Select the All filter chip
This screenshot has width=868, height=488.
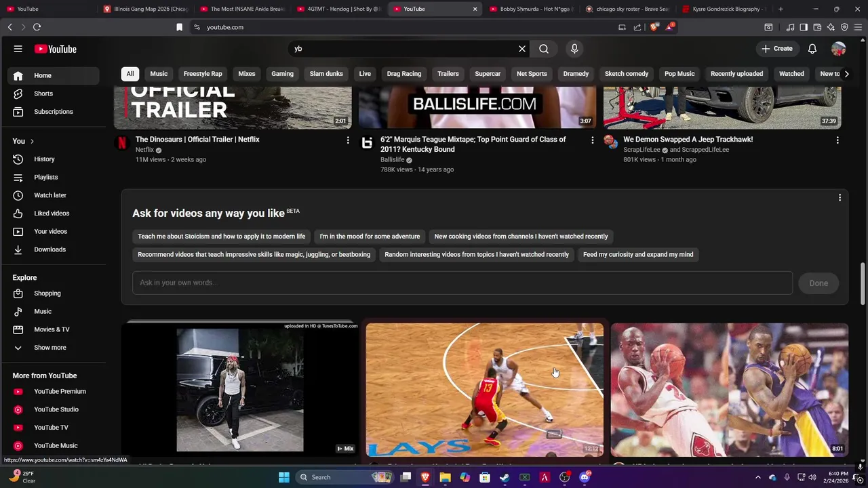pos(130,74)
